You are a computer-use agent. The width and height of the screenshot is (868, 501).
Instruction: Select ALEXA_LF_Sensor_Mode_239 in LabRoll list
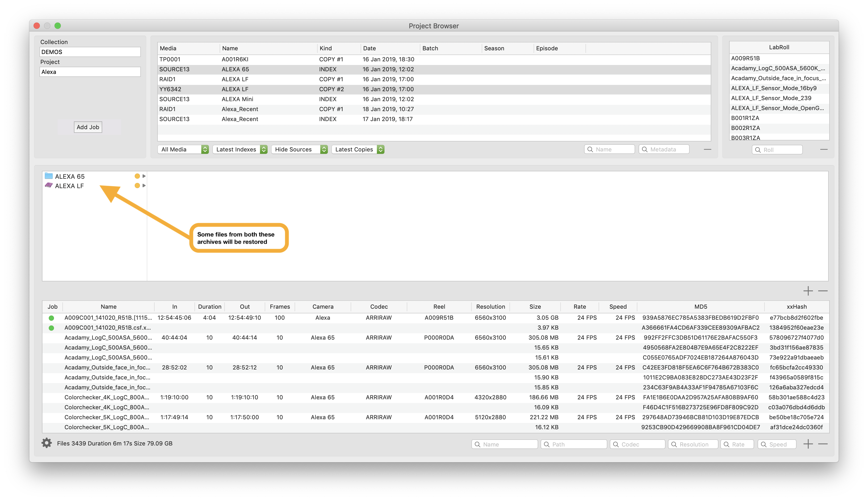pyautogui.click(x=771, y=98)
